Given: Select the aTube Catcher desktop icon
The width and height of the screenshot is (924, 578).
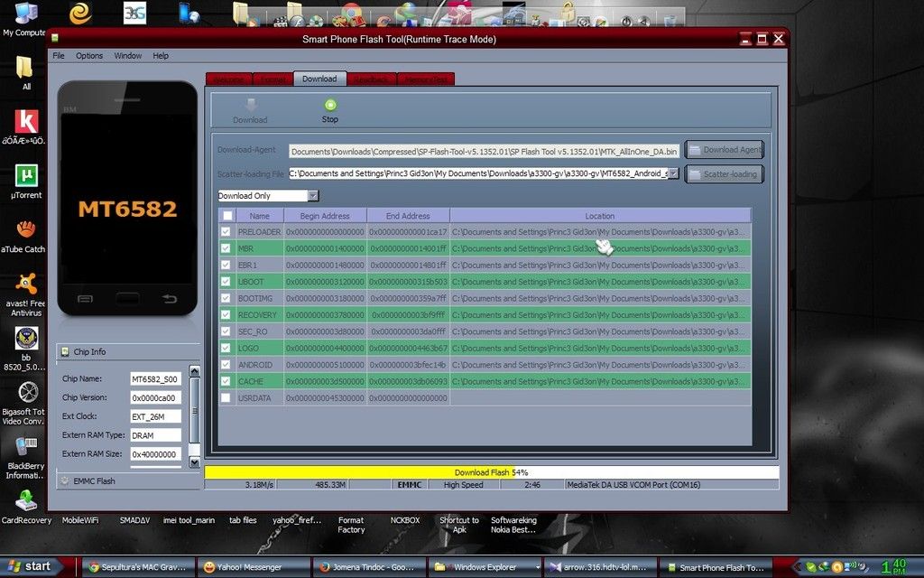Looking at the screenshot, I should pos(26,229).
